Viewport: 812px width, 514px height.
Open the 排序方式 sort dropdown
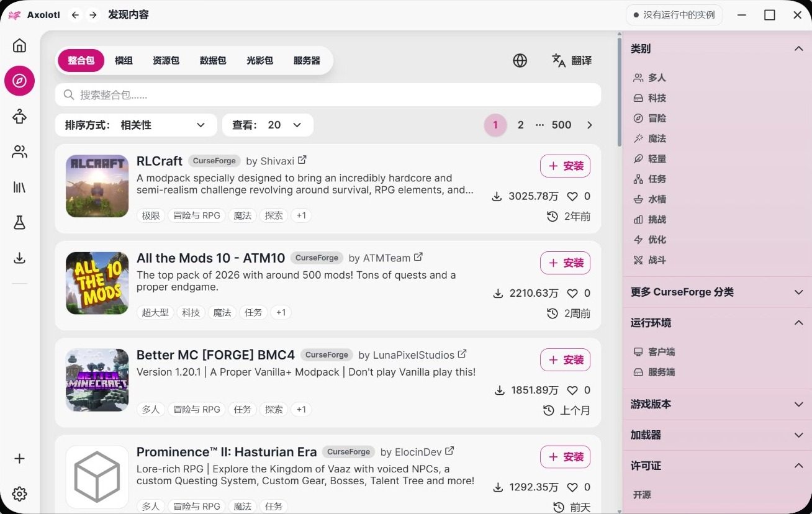point(136,125)
